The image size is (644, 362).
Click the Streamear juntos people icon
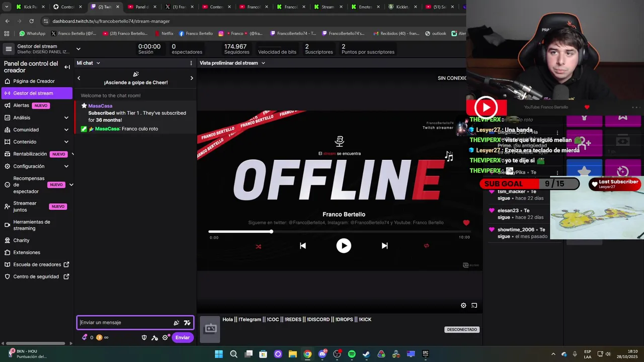pos(7,207)
